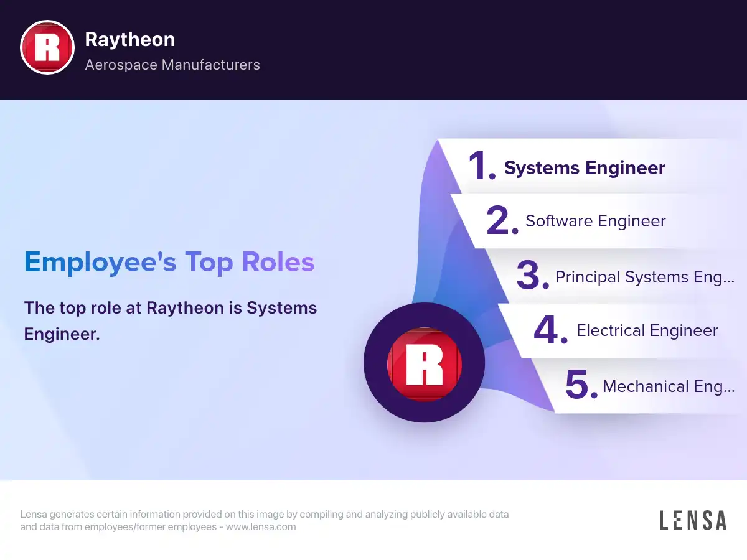
Task: Click the 'Lensa generates certain information' disclaimer line
Action: [264, 515]
